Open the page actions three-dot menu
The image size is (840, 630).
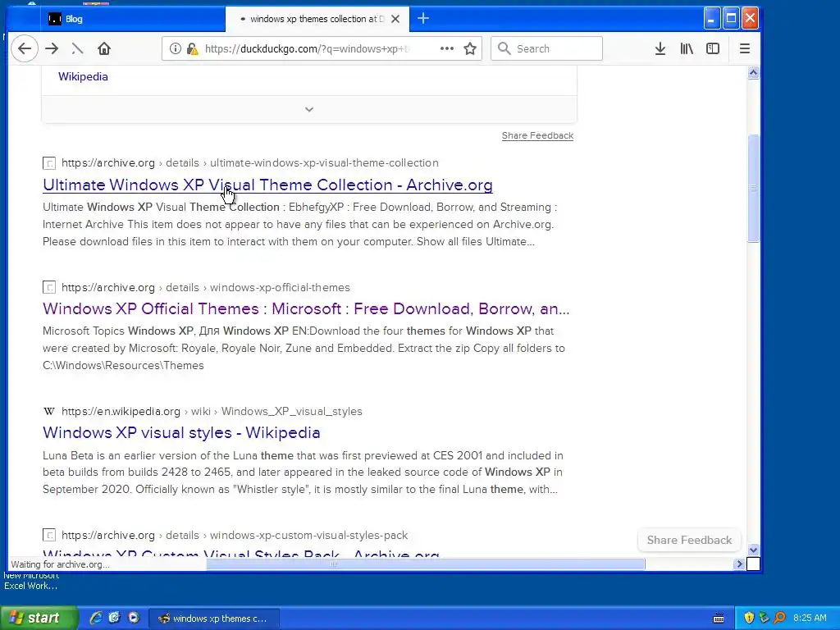click(447, 48)
